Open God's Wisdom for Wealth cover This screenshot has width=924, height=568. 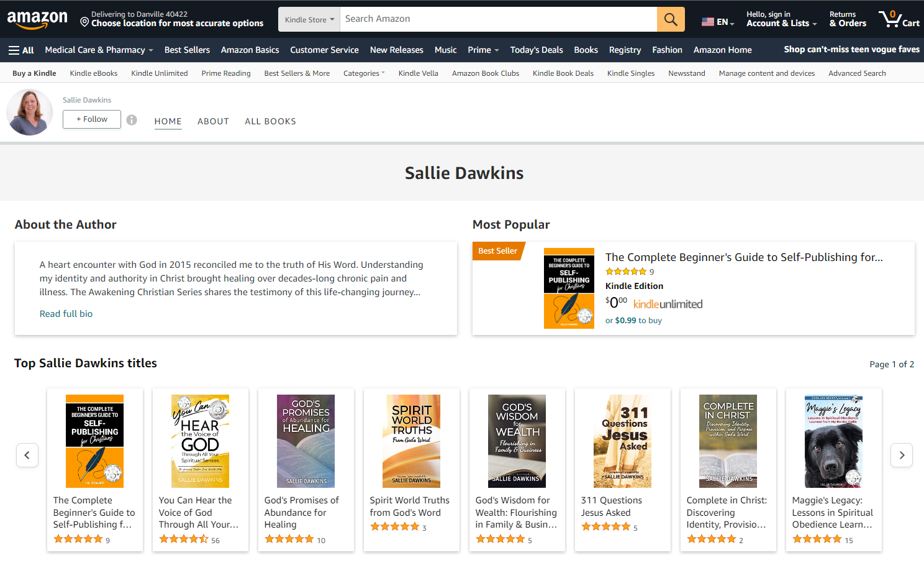(517, 441)
